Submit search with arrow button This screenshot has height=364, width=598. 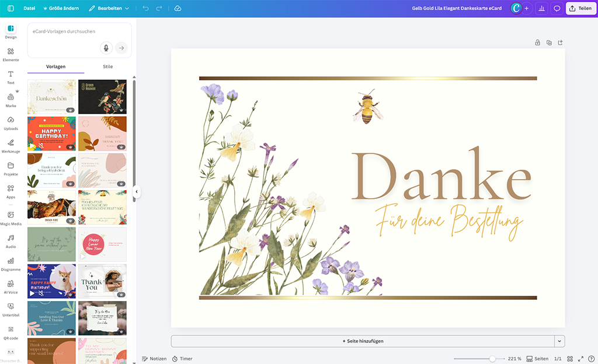[x=121, y=48]
